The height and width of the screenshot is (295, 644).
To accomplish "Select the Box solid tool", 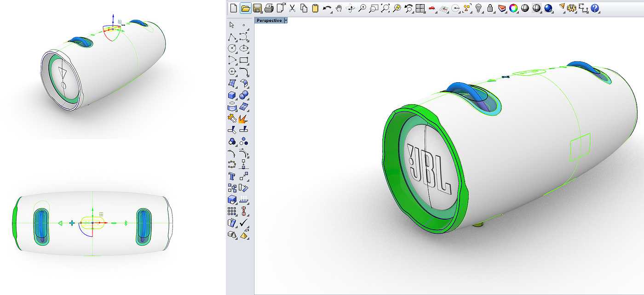I will [x=232, y=95].
